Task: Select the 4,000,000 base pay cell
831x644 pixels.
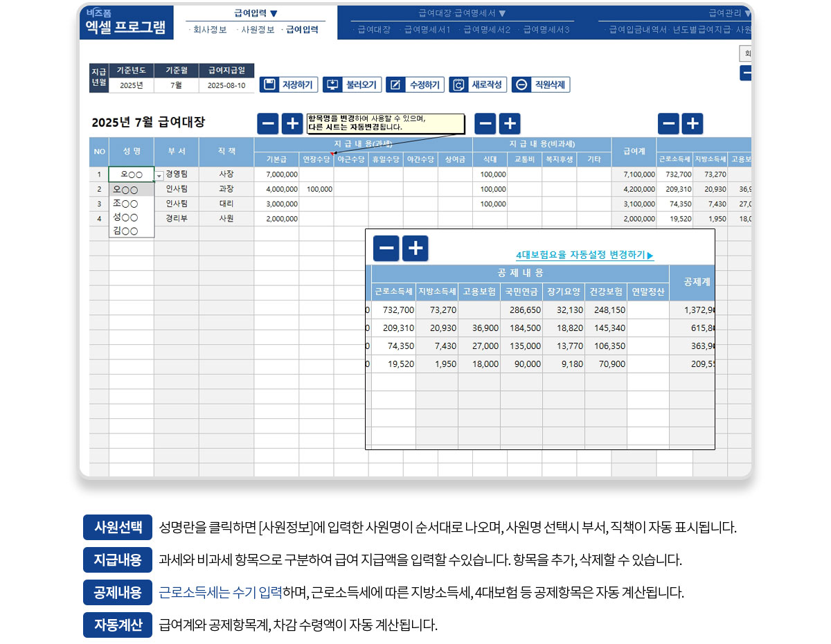Action: (x=277, y=189)
